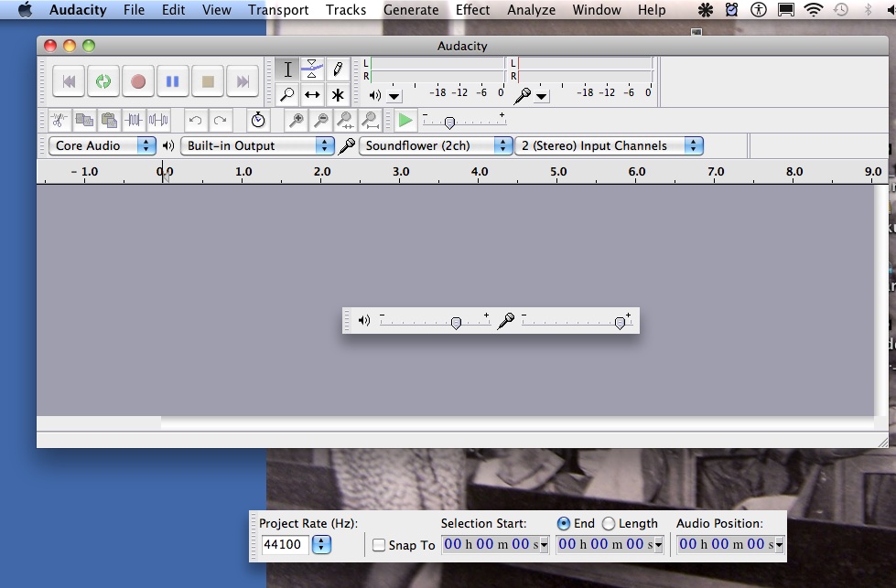
Task: Select the Zoom magnifier tool
Action: coord(287,94)
